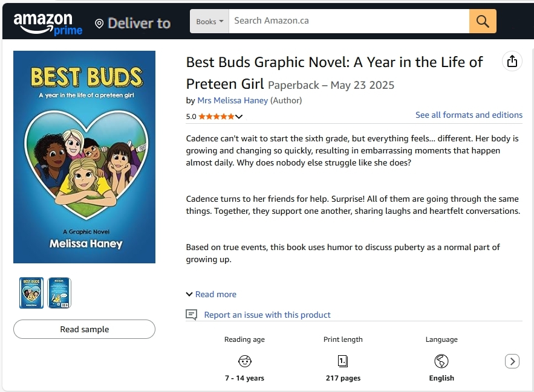Click Report an issue with this product
This screenshot has height=392, width=534.
tap(267, 315)
